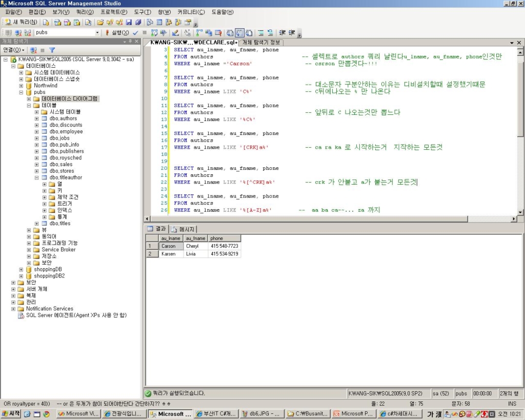This screenshot has width=525, height=420.
Task: Click the Open File folder icon
Action: point(100,23)
